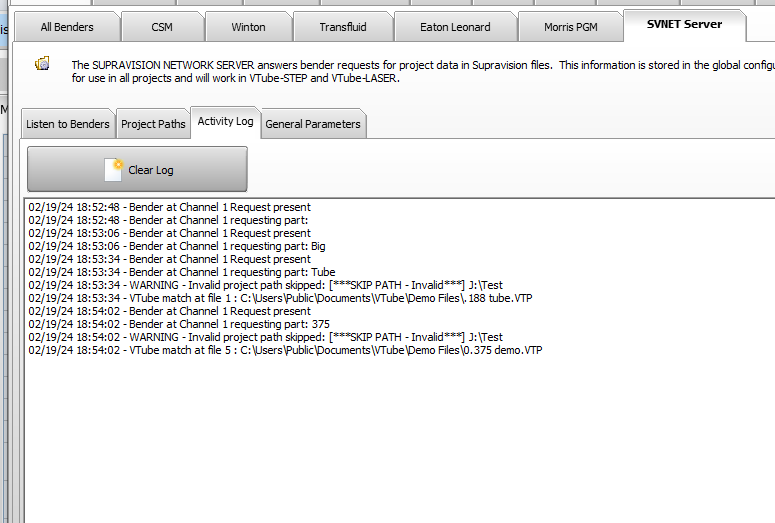Switch to the Project Paths sub-tab
775x523 pixels.
click(153, 124)
